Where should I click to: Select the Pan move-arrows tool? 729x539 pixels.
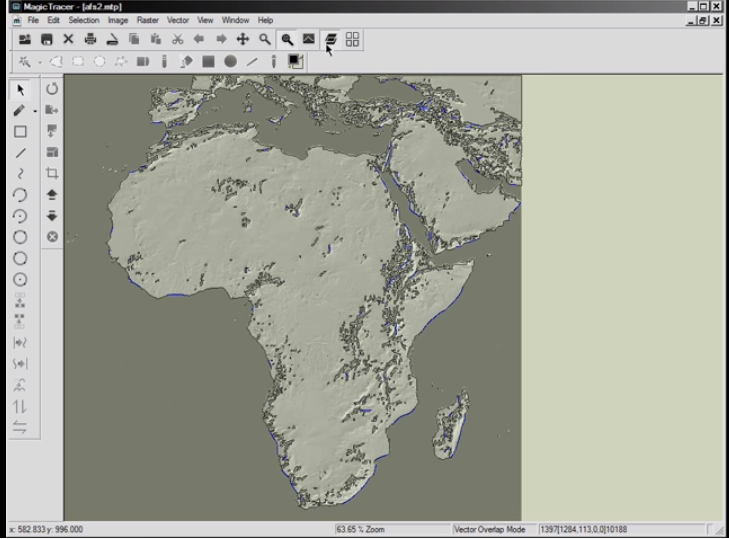click(243, 39)
